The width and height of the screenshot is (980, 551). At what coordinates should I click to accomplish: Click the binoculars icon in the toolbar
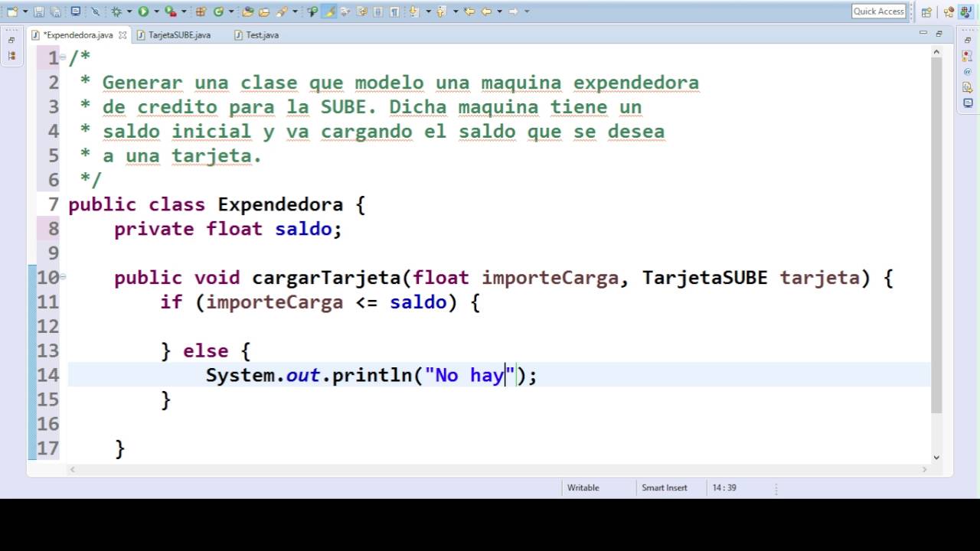coord(312,11)
